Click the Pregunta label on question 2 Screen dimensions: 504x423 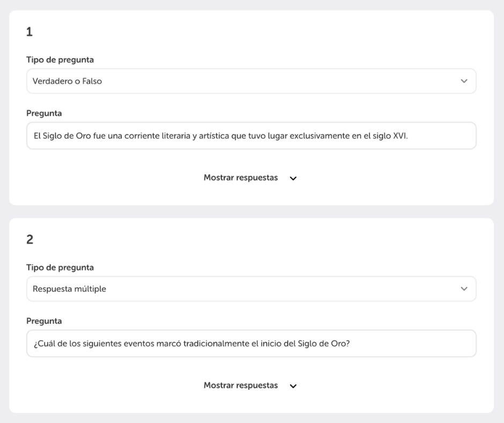click(44, 320)
